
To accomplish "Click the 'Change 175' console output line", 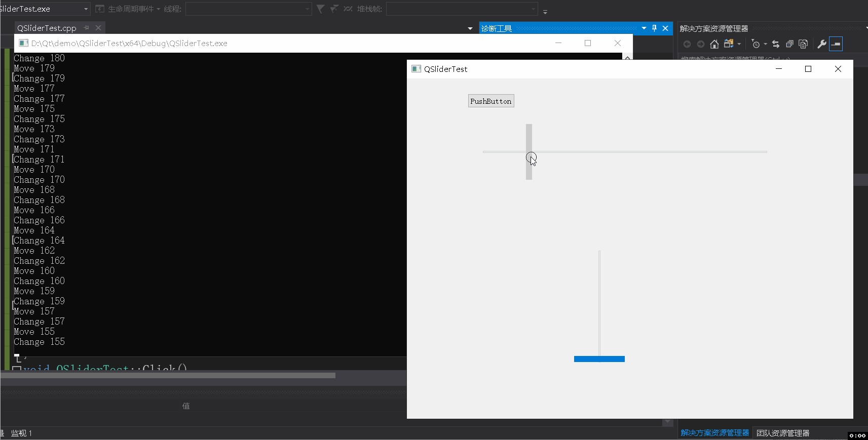I will (40, 119).
